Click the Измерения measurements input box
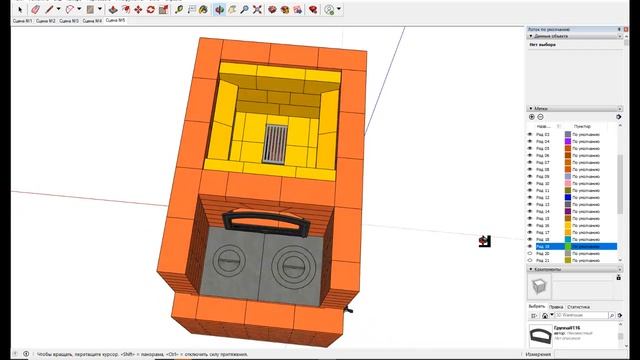Screen dimensions: 640x360 click(590, 354)
